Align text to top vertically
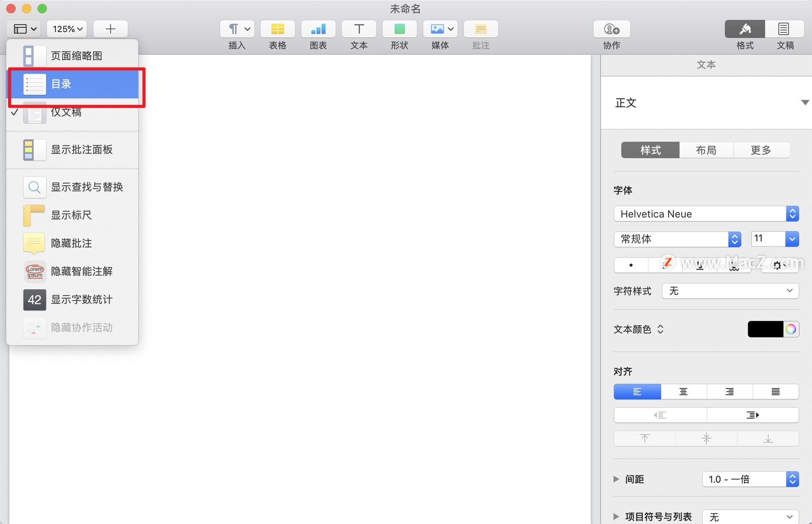Image resolution: width=812 pixels, height=524 pixels. 645,438
